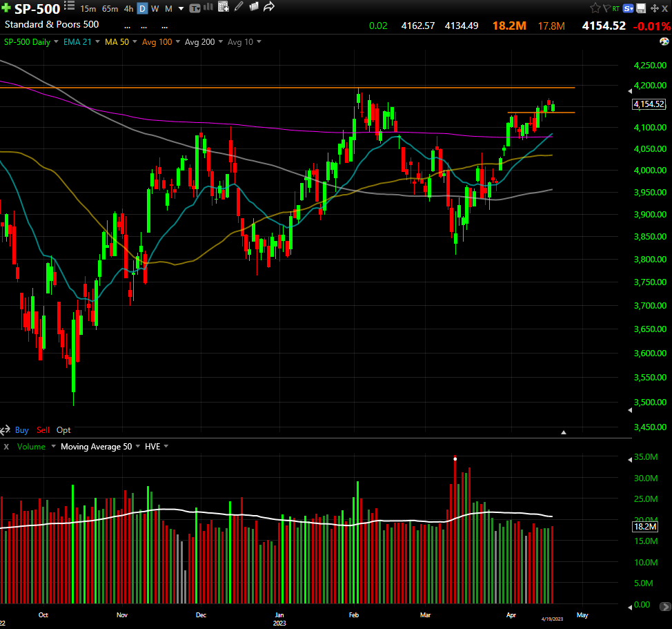672x629 pixels.
Task: Click the arrows icon left of Buy
Action: coord(5,430)
